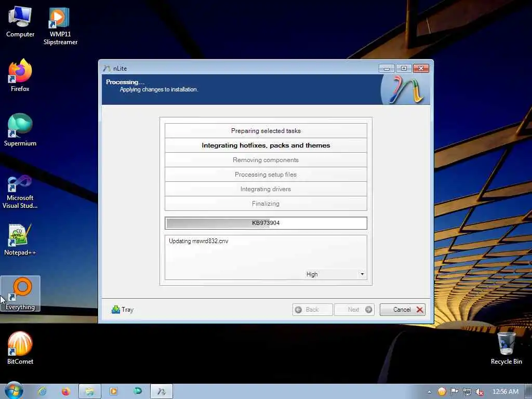The image size is (532, 399).
Task: Click the disabled Next button
Action: (354, 310)
